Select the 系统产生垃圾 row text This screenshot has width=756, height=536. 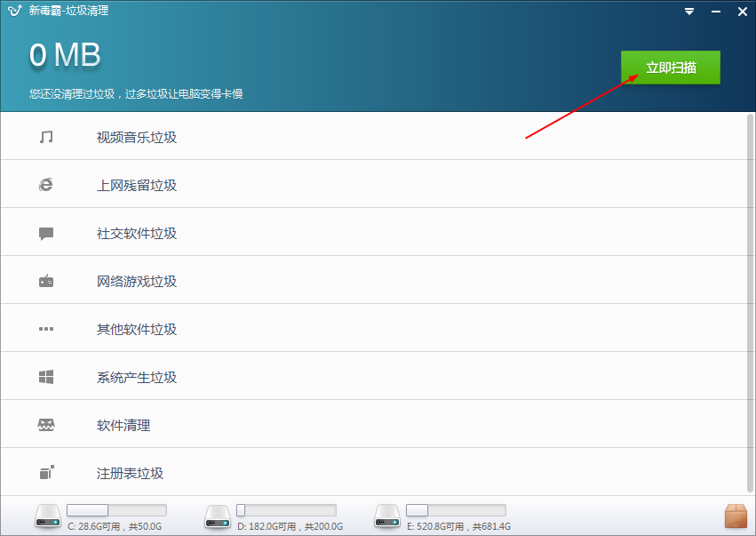click(x=137, y=377)
